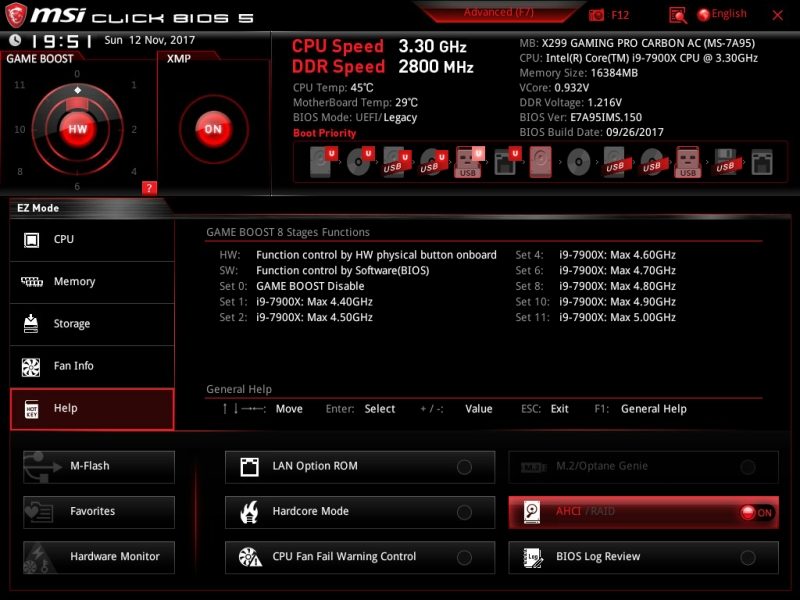Click the date Sun 12 Nov, 2017
800x600 pixels.
click(149, 40)
